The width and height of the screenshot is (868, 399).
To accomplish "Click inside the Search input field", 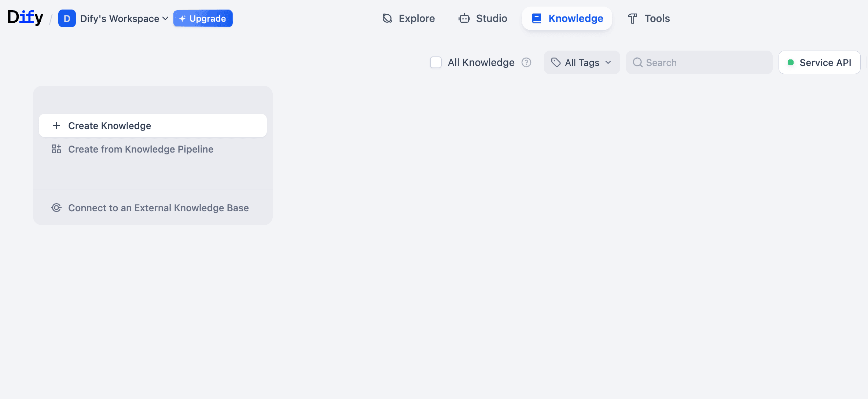I will coord(696,62).
